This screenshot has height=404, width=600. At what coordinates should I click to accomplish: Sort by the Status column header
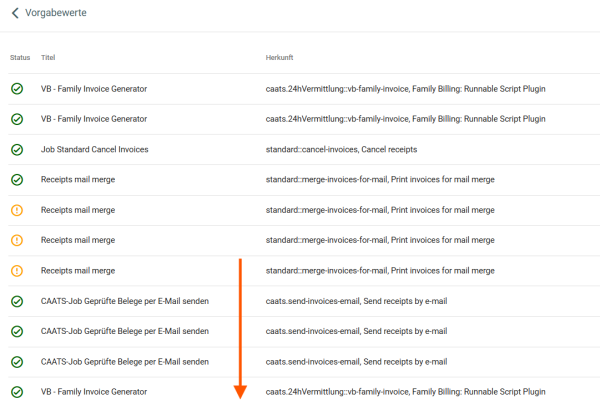(20, 58)
